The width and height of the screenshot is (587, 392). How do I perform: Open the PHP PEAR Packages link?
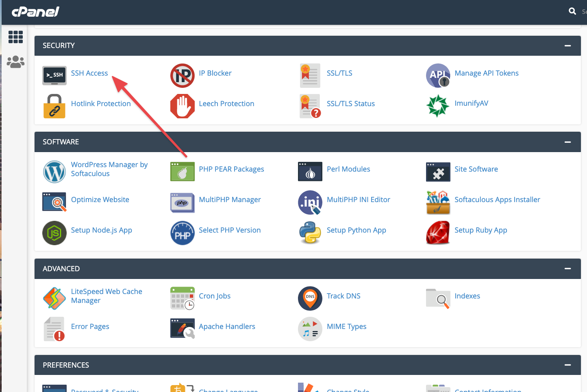(x=231, y=169)
